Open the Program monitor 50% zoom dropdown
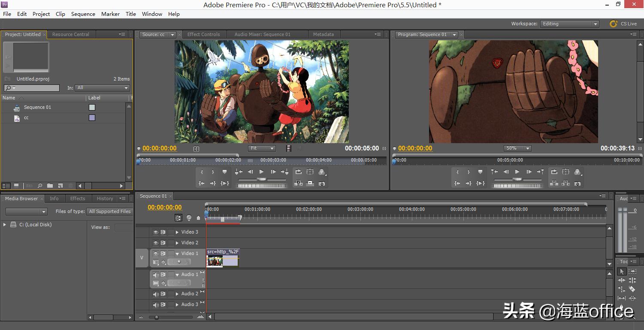Image resolution: width=644 pixels, height=330 pixels. (517, 148)
